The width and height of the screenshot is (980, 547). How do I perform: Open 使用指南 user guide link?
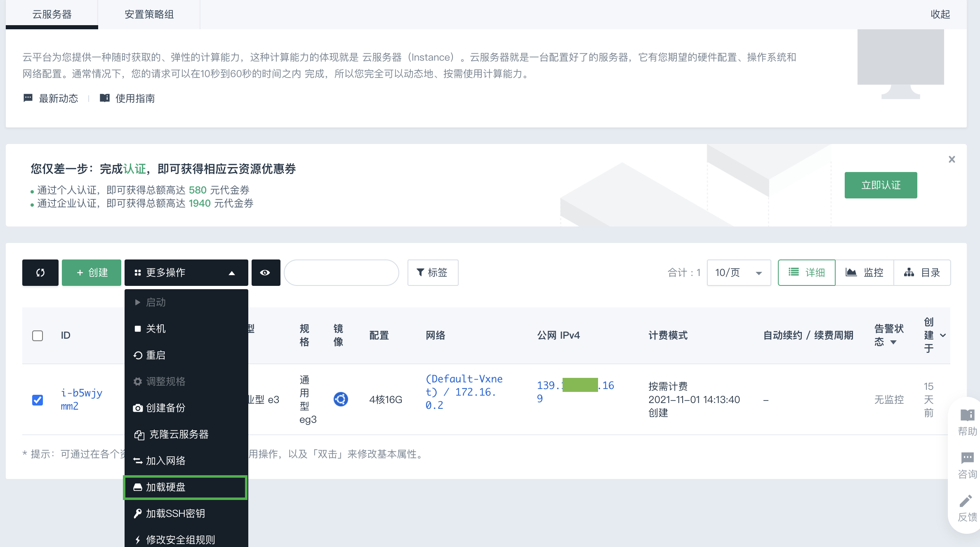point(127,98)
